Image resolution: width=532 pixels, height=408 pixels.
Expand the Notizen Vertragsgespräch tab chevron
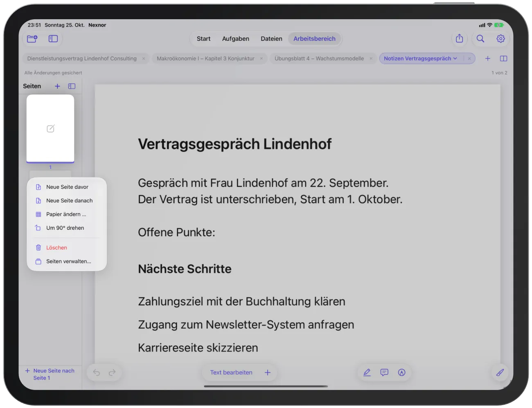(455, 58)
